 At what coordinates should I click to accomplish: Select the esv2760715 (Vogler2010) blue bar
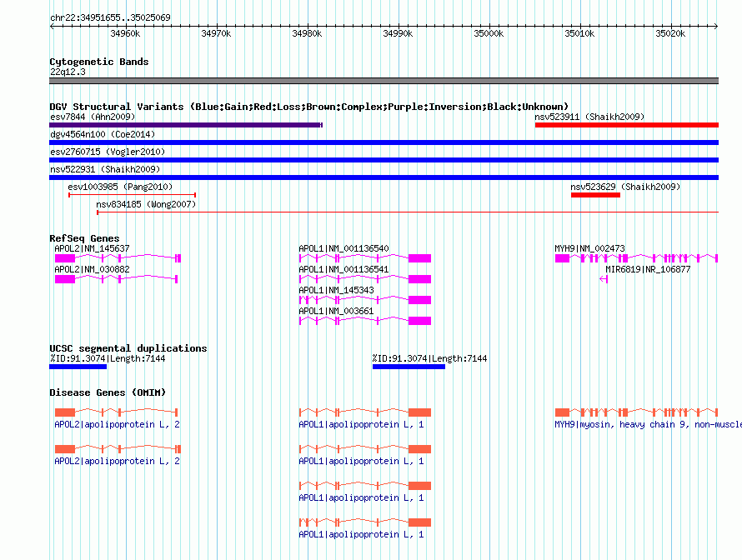[x=384, y=160]
